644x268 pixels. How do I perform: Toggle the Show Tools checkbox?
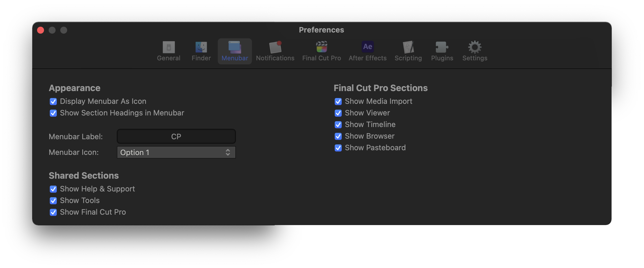pos(53,201)
